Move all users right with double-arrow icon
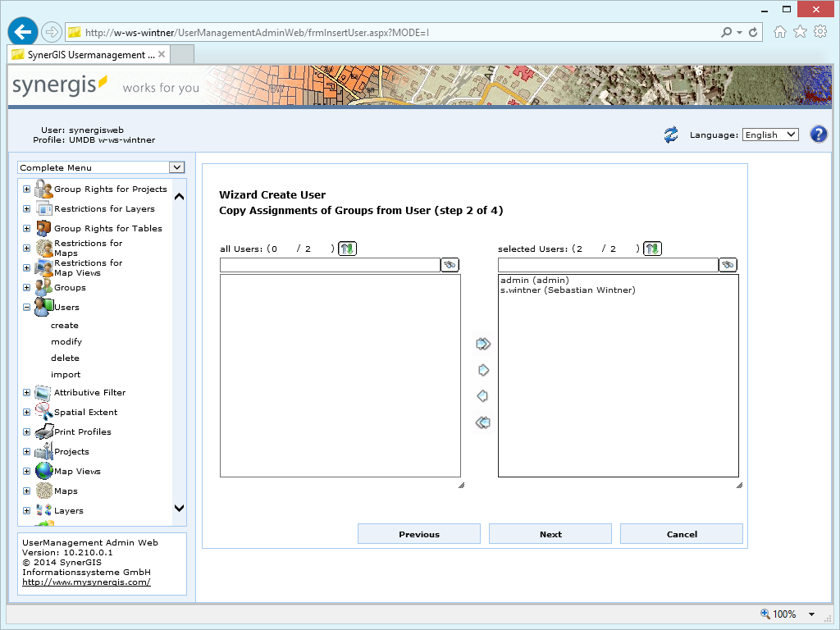 click(x=482, y=344)
